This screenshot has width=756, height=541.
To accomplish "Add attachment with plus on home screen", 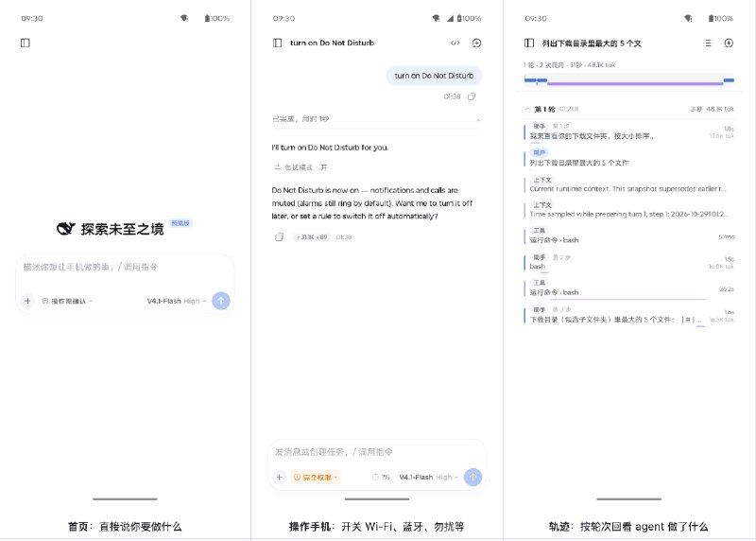I will coord(27,301).
